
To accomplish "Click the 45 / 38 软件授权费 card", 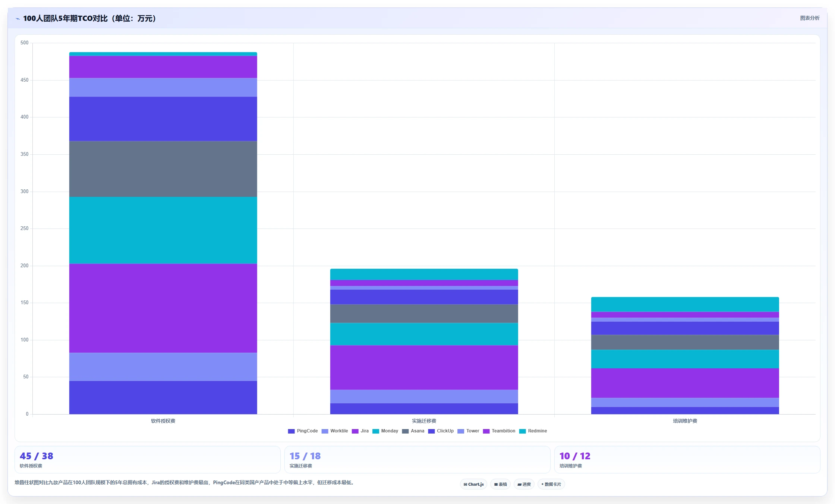I will pyautogui.click(x=147, y=460).
